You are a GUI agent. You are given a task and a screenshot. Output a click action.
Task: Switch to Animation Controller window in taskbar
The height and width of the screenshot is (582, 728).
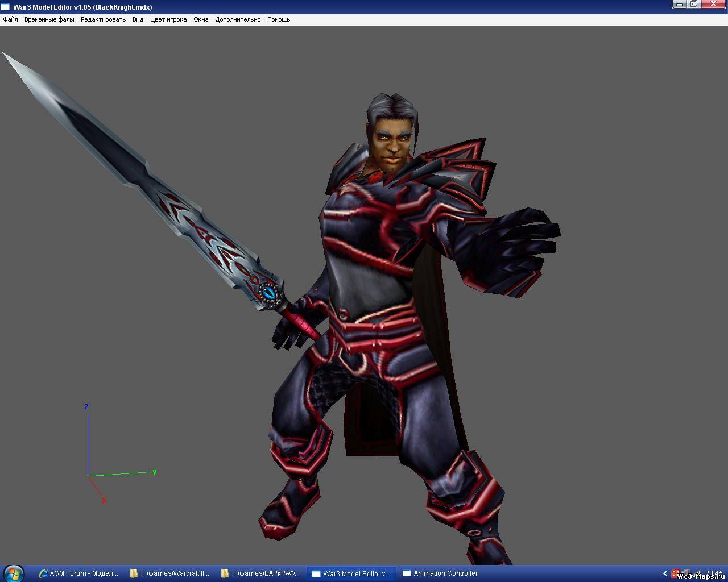[440, 573]
